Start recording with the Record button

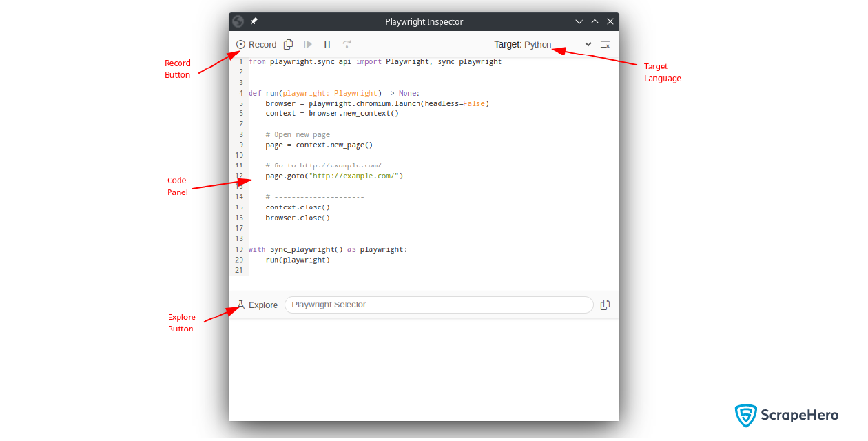(256, 44)
